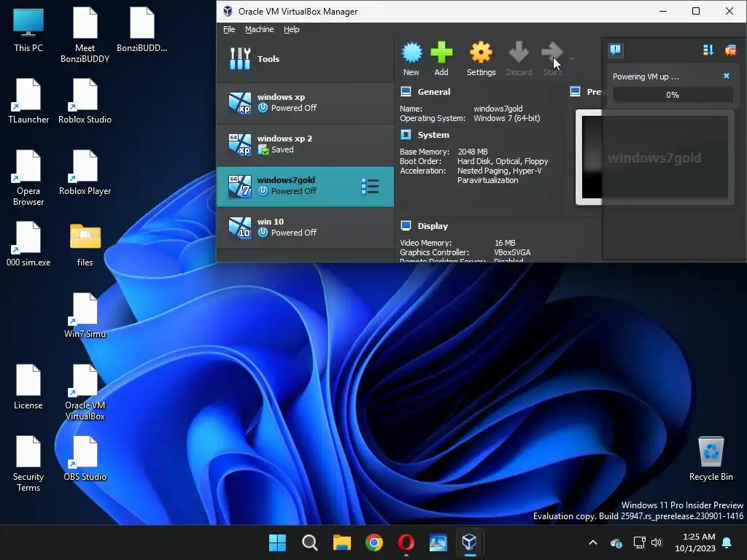Image resolution: width=747 pixels, height=560 pixels.
Task: Open the windows7gold machine tools menu icon
Action: 370,186
